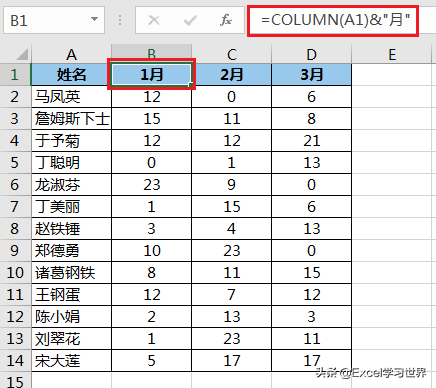
Task: Click the name cell 宋大莲
Action: click(x=71, y=361)
